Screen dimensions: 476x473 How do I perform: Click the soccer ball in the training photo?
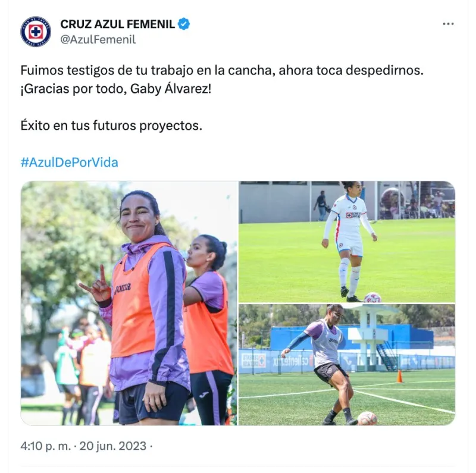point(367,418)
